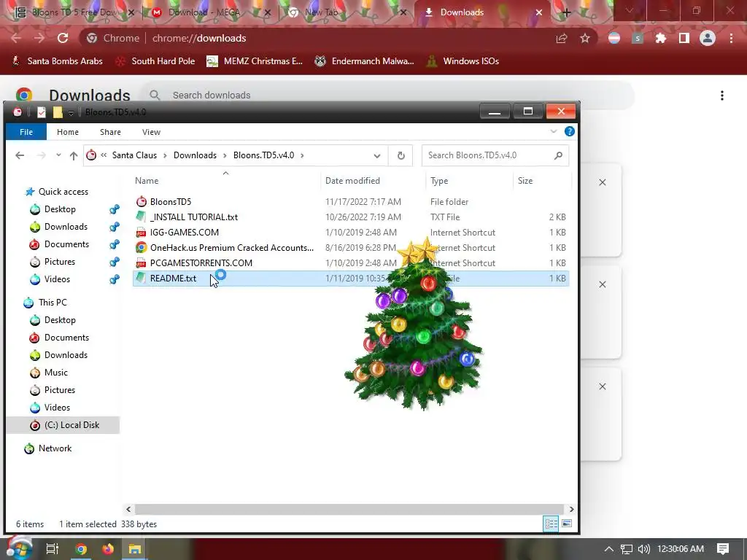Open Chrome side panel icon
This screenshot has width=747, height=560.
tap(684, 38)
